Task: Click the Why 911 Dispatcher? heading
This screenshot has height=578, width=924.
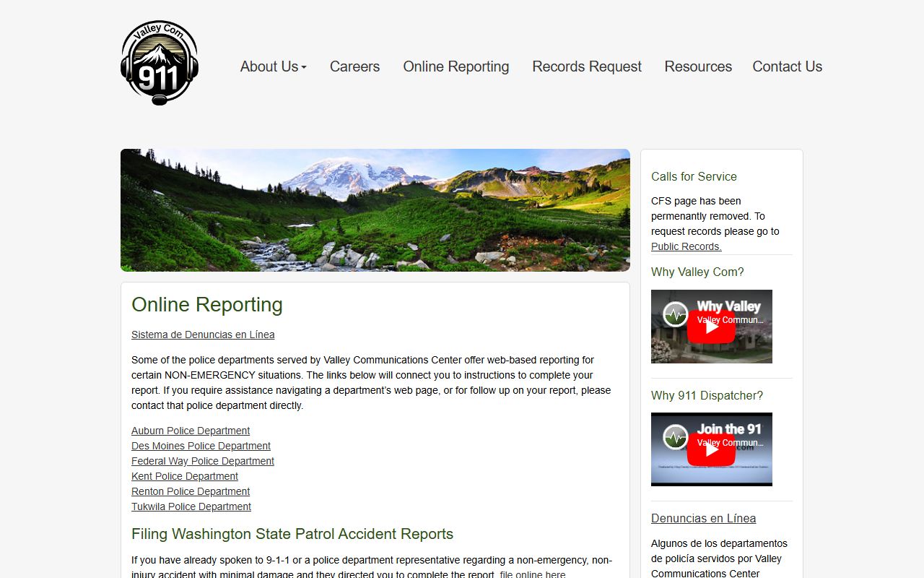Action: pyautogui.click(x=707, y=395)
